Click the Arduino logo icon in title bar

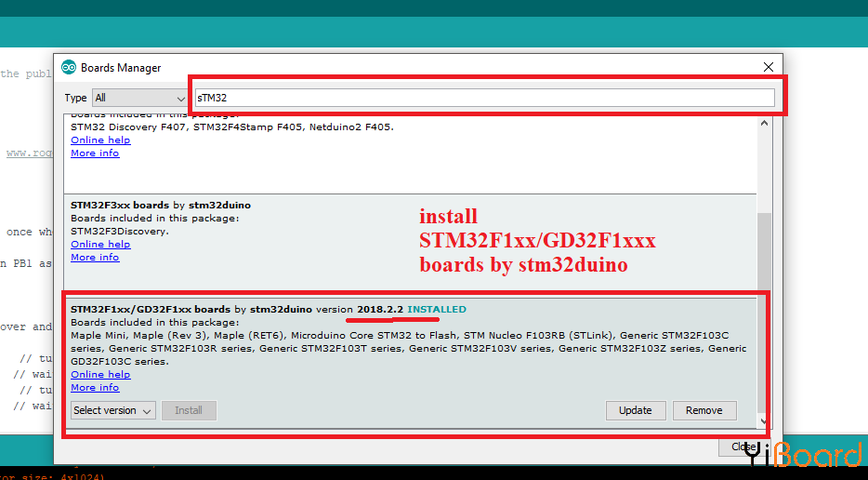pyautogui.click(x=69, y=68)
